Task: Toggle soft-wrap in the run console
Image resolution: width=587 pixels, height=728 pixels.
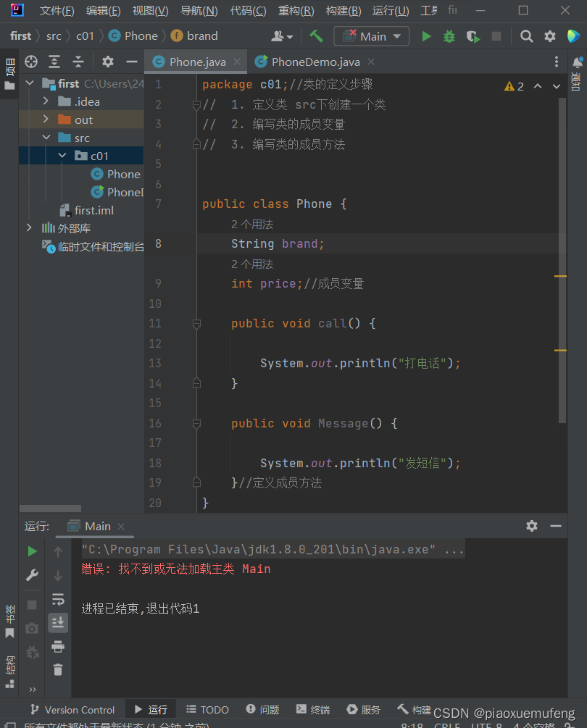Action: pyautogui.click(x=58, y=599)
